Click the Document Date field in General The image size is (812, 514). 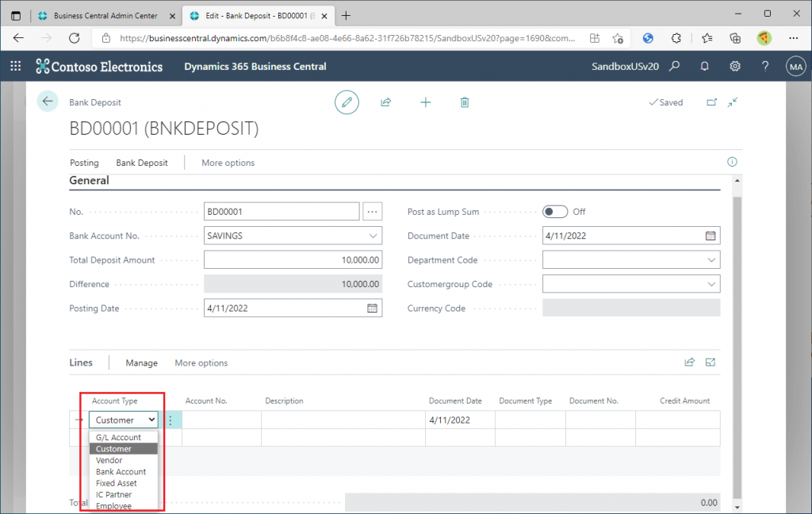click(x=630, y=236)
